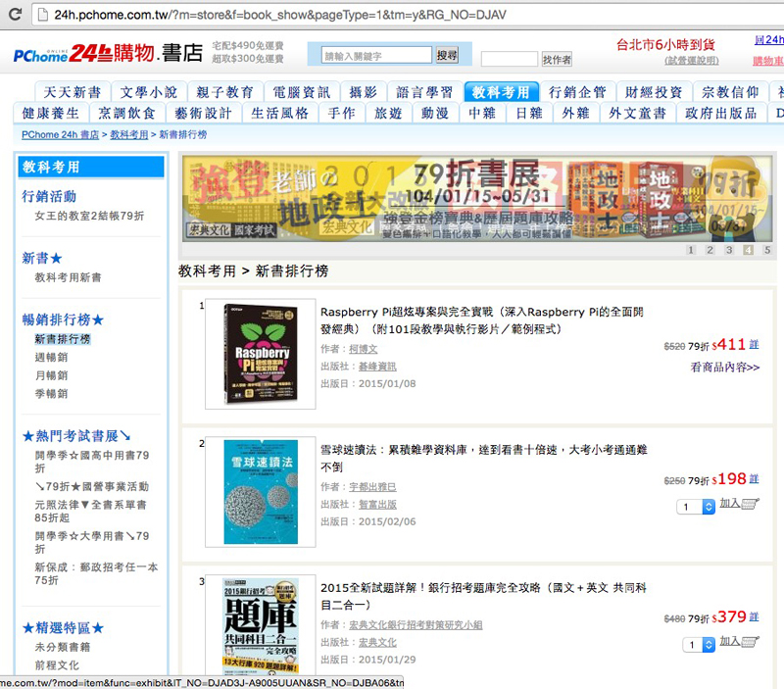Focus the author search input field
This screenshot has width=784, height=689.
509,59
